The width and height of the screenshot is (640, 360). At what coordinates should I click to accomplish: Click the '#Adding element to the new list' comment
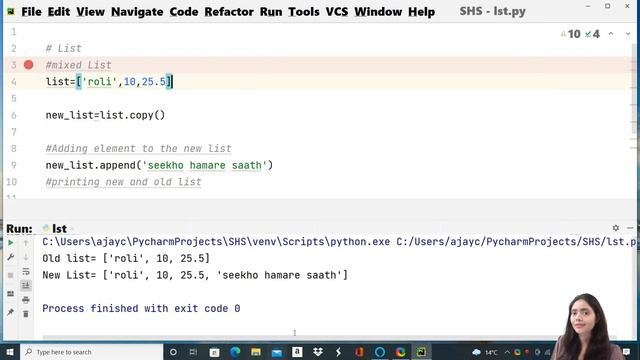138,149
